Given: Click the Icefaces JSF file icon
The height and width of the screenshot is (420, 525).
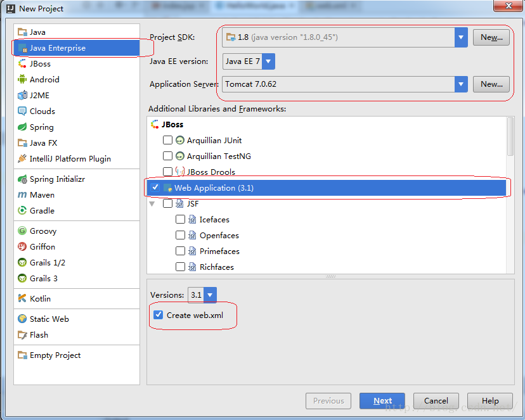Looking at the screenshot, I should [192, 220].
